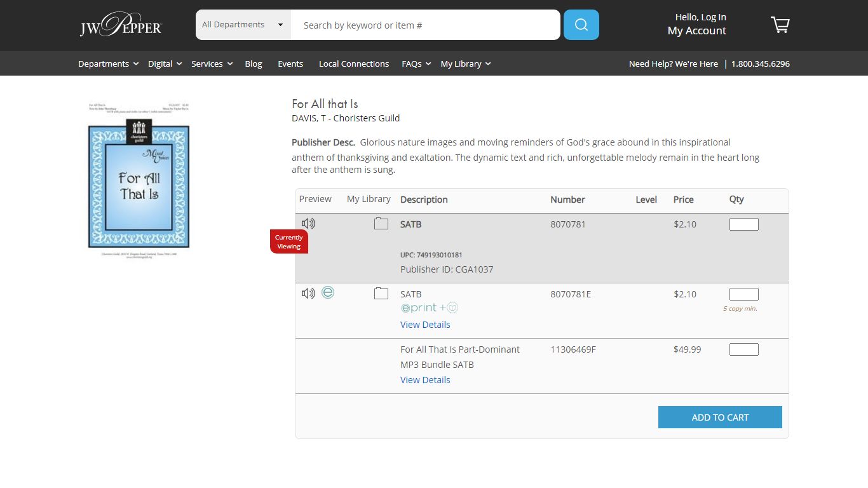The height and width of the screenshot is (488, 868).
Task: Go to Events
Action: click(x=290, y=64)
